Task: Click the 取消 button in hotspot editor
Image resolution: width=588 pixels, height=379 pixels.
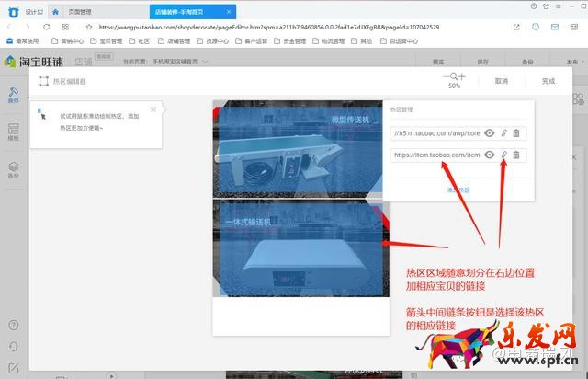Action: [501, 81]
